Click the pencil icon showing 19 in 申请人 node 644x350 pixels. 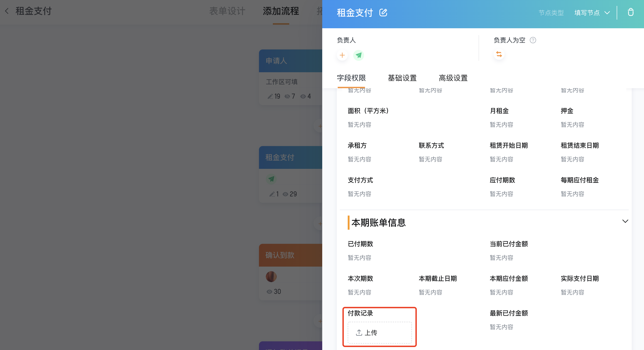[x=270, y=96]
